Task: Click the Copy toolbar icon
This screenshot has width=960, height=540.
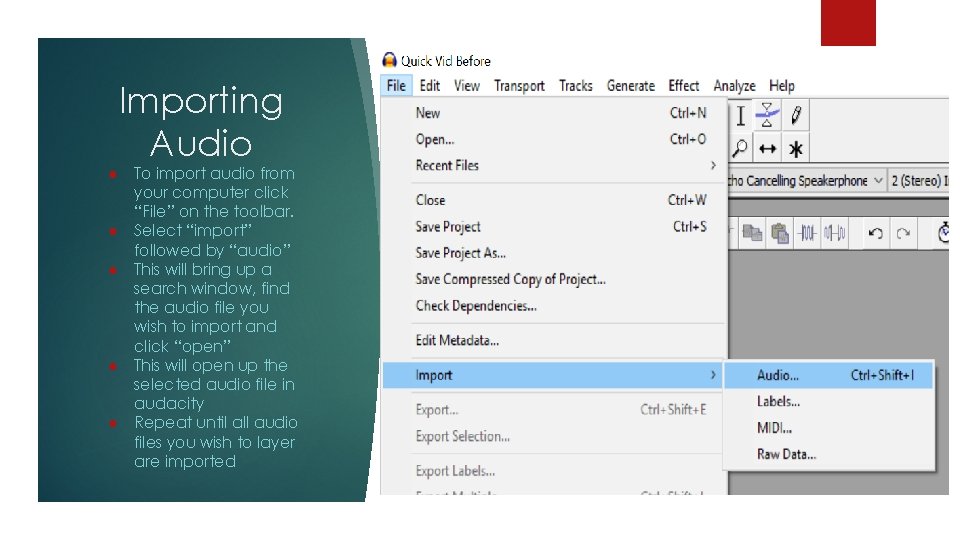Action: pos(752,233)
